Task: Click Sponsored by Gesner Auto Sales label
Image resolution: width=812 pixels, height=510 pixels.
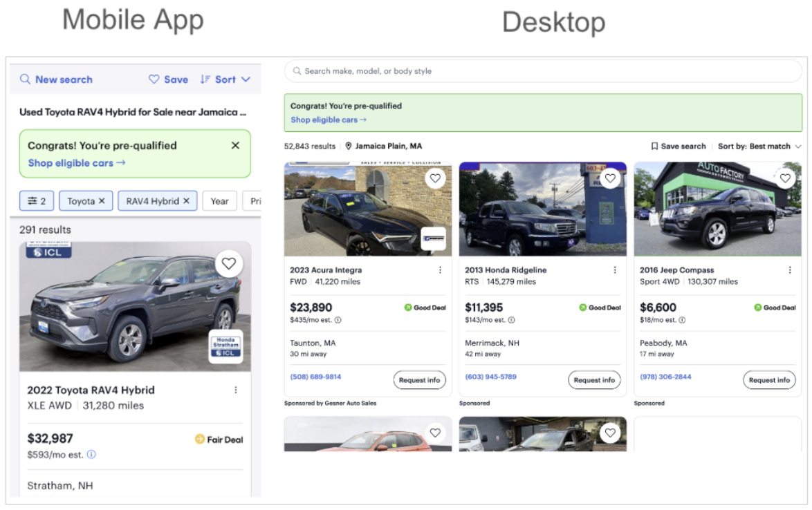Action: (x=331, y=403)
